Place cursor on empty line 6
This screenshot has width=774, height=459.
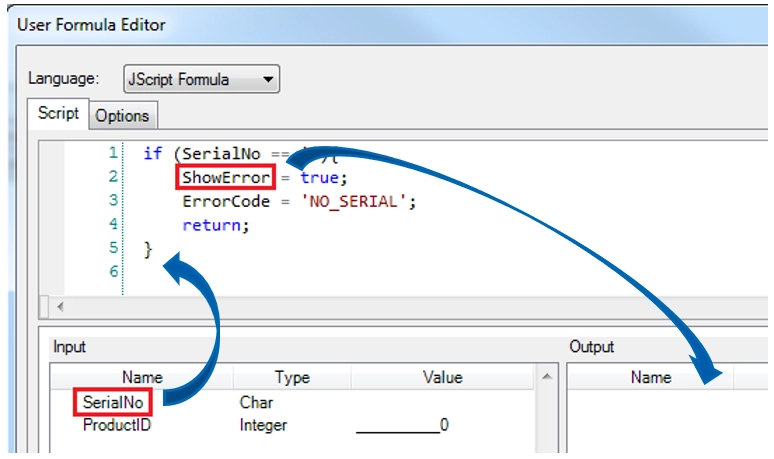[200, 272]
